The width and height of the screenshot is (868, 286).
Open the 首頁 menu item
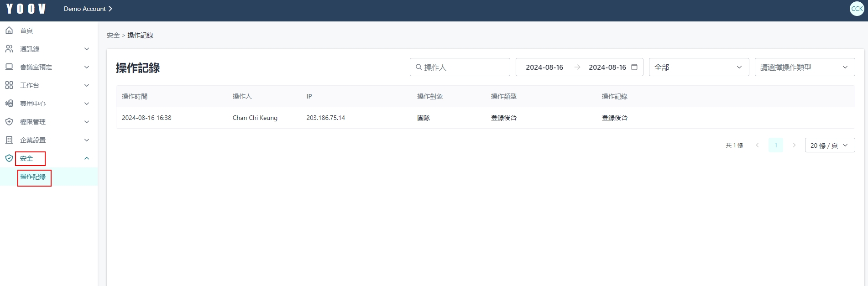26,31
